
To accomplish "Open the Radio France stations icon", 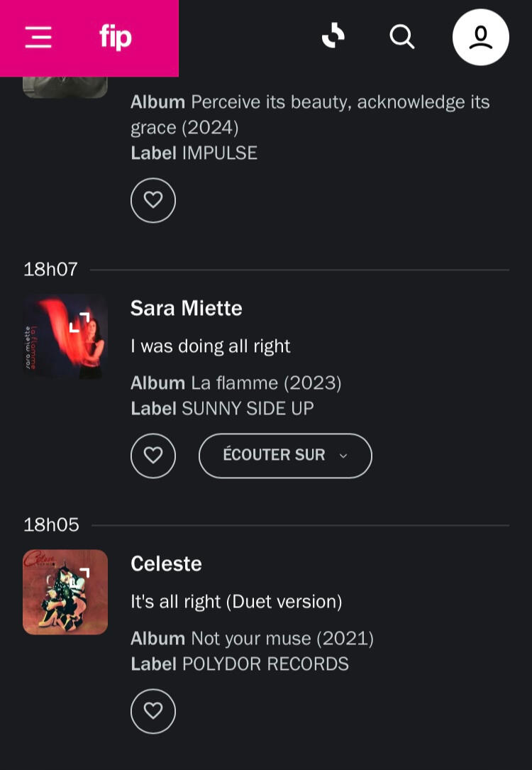I will pos(333,36).
